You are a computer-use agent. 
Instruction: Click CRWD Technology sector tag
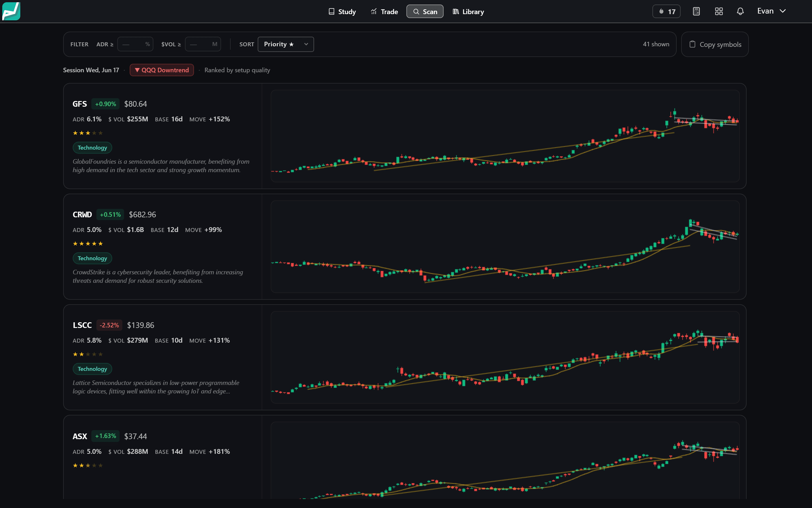click(92, 258)
